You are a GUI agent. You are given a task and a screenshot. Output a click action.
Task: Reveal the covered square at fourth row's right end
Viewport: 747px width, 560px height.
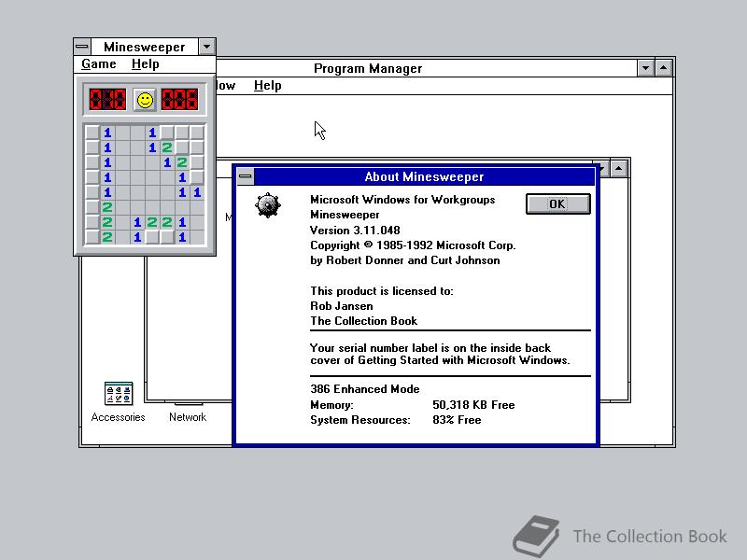click(x=197, y=177)
